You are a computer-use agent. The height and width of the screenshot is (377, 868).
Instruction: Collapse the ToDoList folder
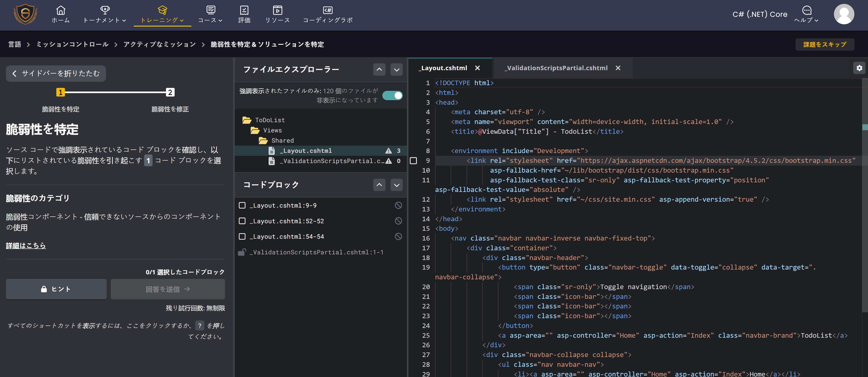pyautogui.click(x=264, y=120)
